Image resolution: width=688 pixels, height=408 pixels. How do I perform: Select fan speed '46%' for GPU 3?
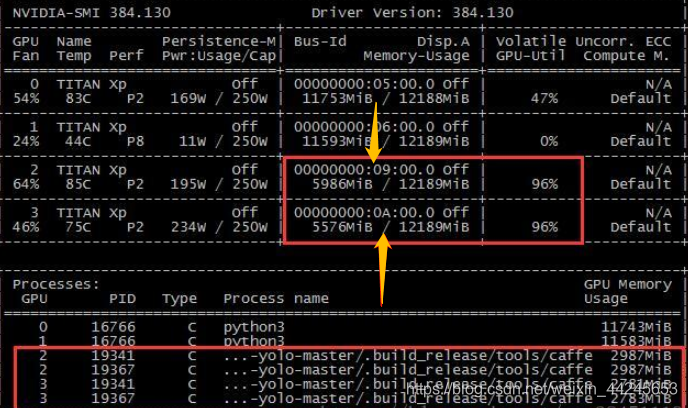(25, 227)
